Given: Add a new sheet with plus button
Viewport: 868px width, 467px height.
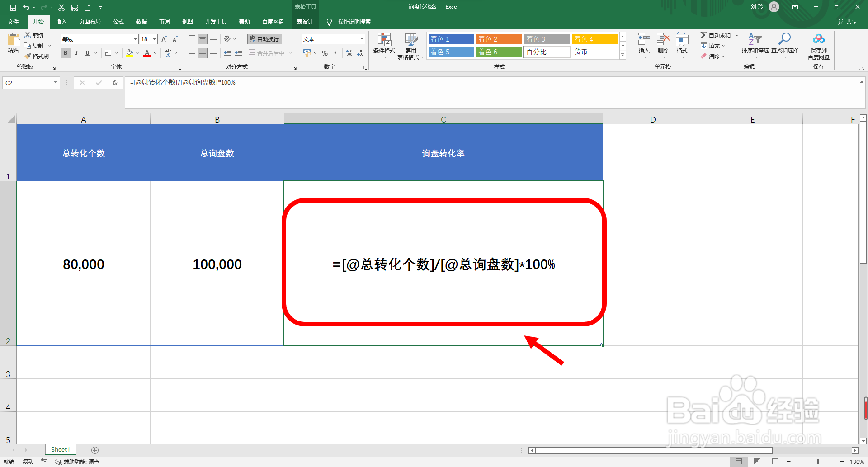Looking at the screenshot, I should [95, 450].
